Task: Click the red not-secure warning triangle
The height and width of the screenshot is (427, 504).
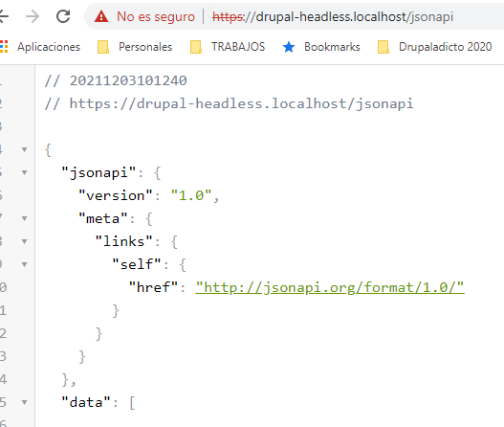Action: (101, 16)
